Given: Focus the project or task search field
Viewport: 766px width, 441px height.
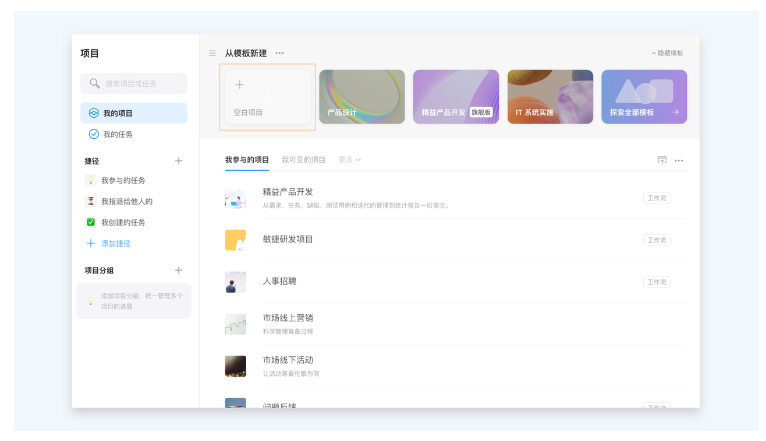Looking at the screenshot, I should 134,84.
